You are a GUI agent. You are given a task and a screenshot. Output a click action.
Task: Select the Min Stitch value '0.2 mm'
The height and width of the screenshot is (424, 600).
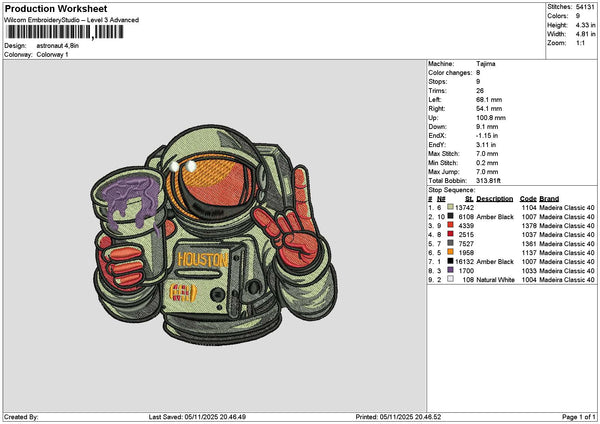point(487,163)
